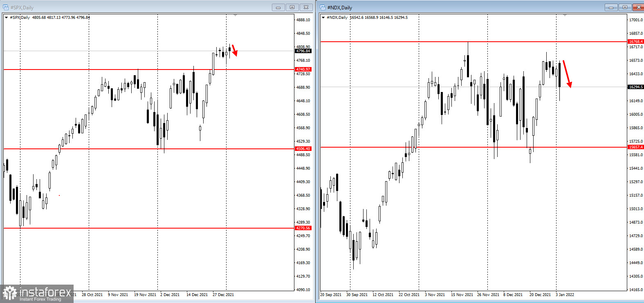Image resolution: width=644 pixels, height=303 pixels.
Task: Click the 4848.50 price on SPX scale
Action: coord(303,34)
